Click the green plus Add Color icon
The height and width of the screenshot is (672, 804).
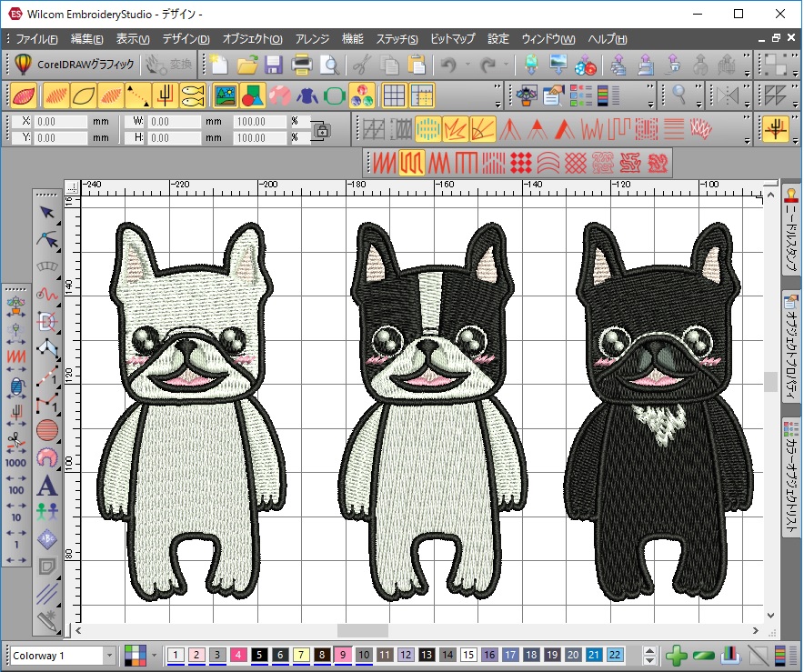click(x=676, y=655)
